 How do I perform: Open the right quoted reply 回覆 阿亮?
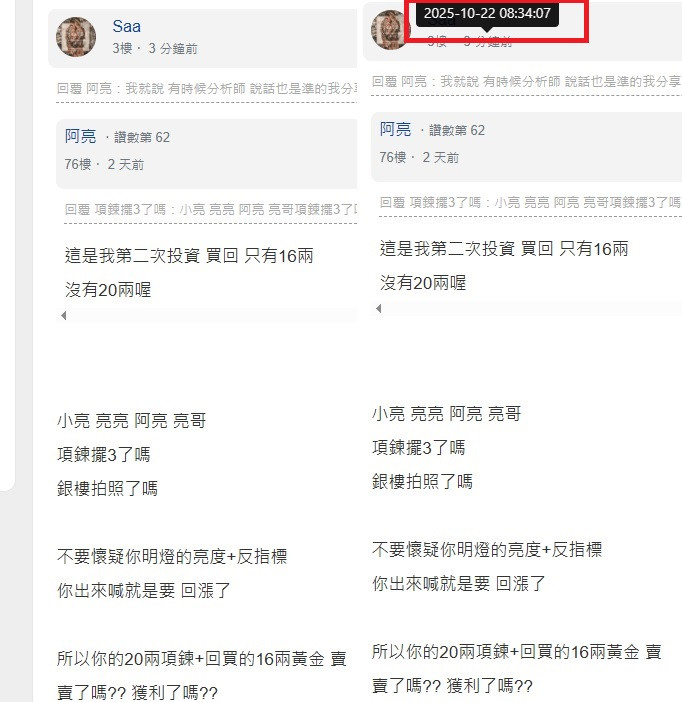(x=527, y=81)
